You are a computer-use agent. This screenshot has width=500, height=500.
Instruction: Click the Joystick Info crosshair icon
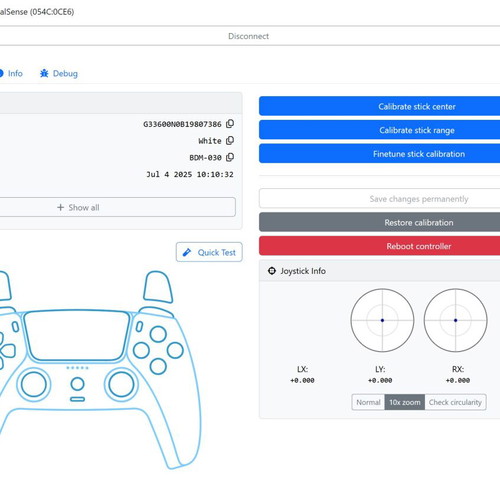272,271
